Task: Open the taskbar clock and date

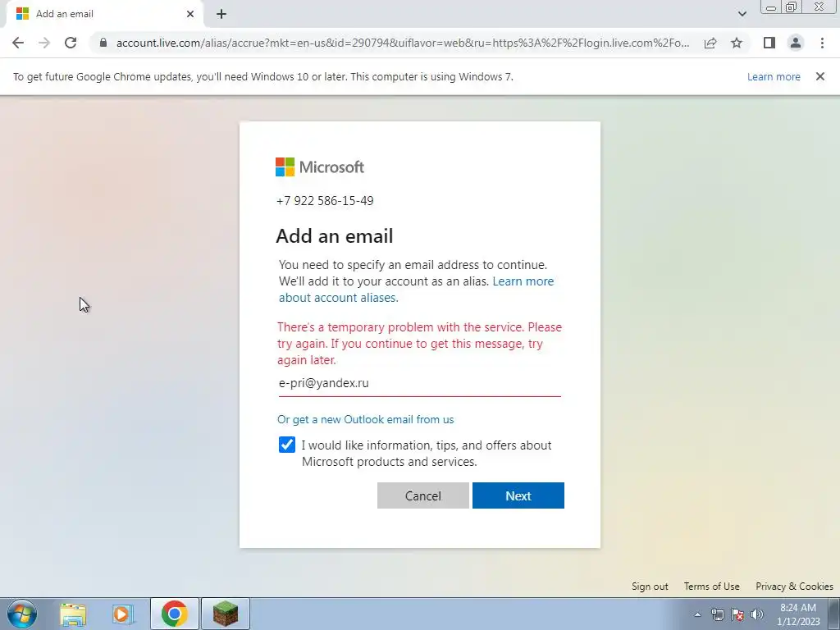Action: [798, 614]
